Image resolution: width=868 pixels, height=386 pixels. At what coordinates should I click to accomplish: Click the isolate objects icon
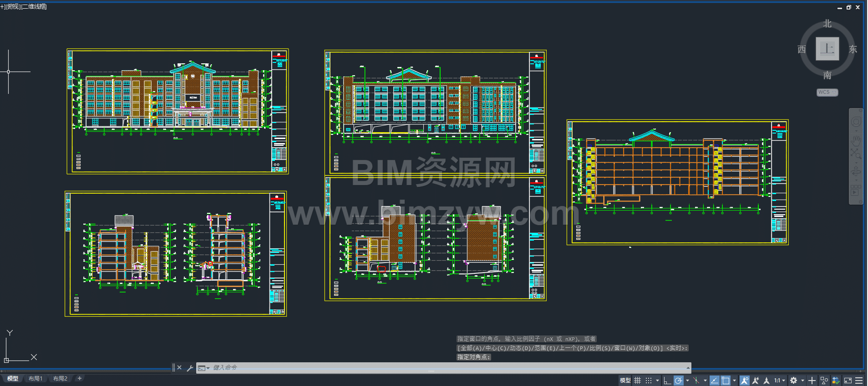pos(824,381)
